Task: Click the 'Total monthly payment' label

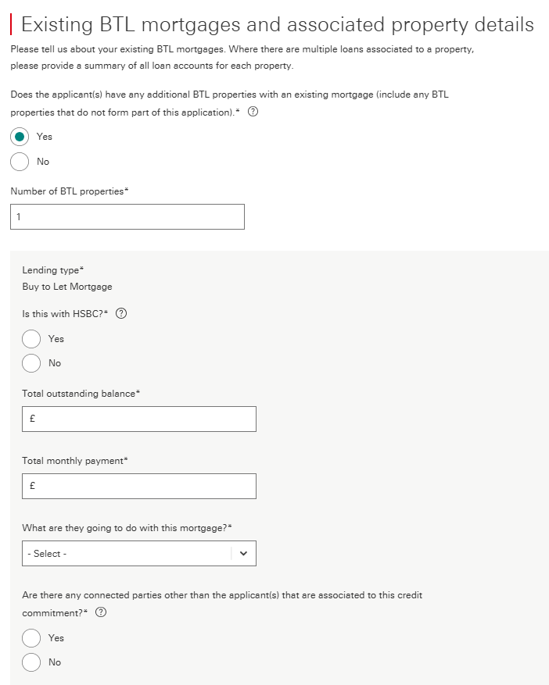Action: coord(75,461)
